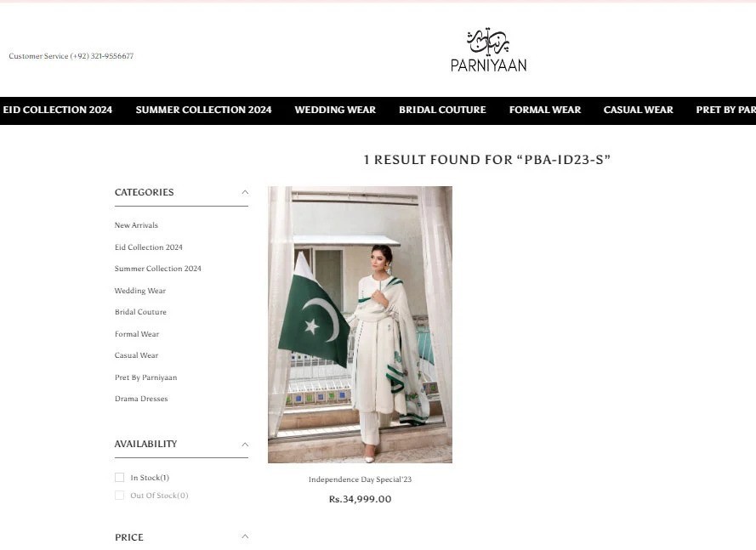Screen dimensions: 756x550
Task: Select Formal Wear from the black navbar
Action: pos(545,110)
